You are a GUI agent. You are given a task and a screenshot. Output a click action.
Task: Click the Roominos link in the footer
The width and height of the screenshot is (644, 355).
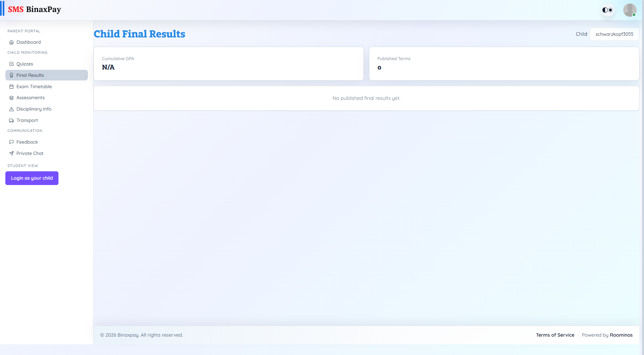(x=621, y=335)
